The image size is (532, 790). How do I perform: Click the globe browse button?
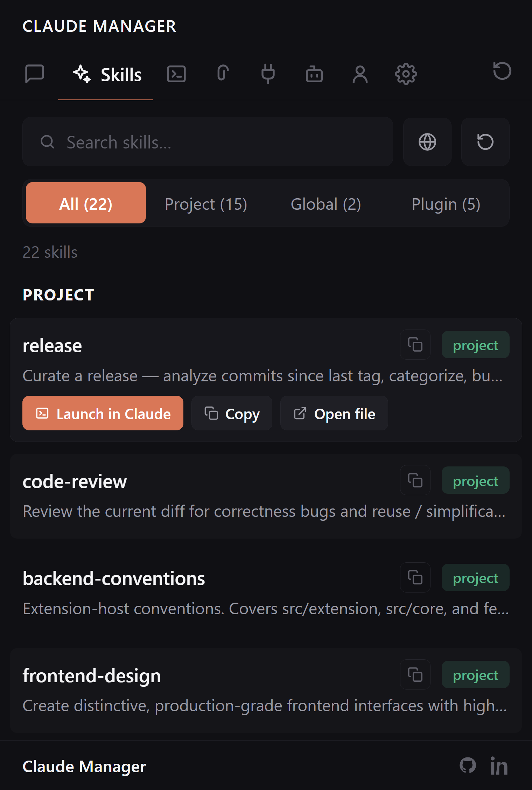[x=427, y=142]
